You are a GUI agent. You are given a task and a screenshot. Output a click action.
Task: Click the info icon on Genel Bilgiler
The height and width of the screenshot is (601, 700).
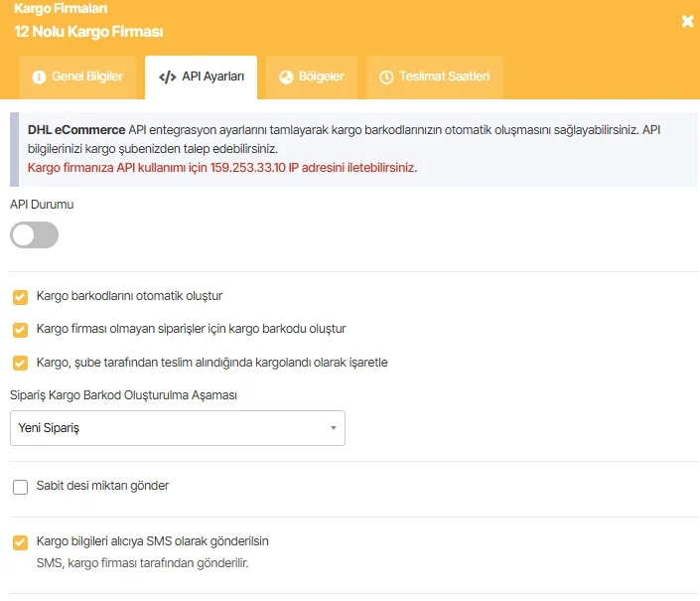39,77
